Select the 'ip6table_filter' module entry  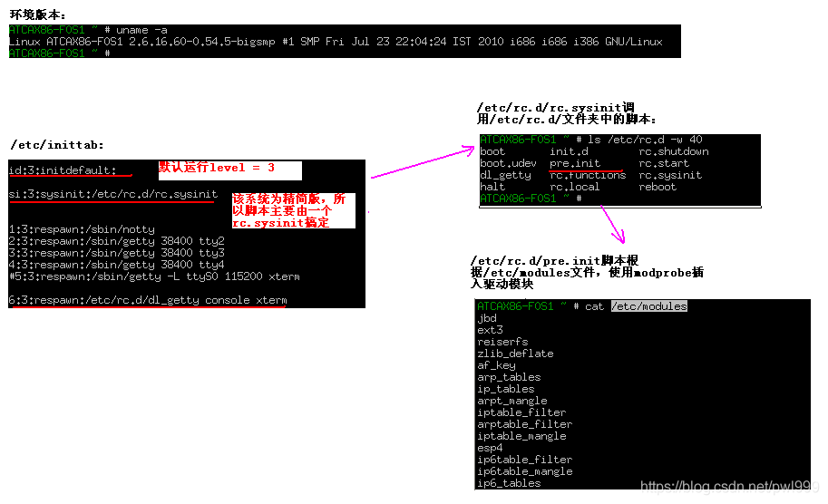pyautogui.click(x=525, y=460)
